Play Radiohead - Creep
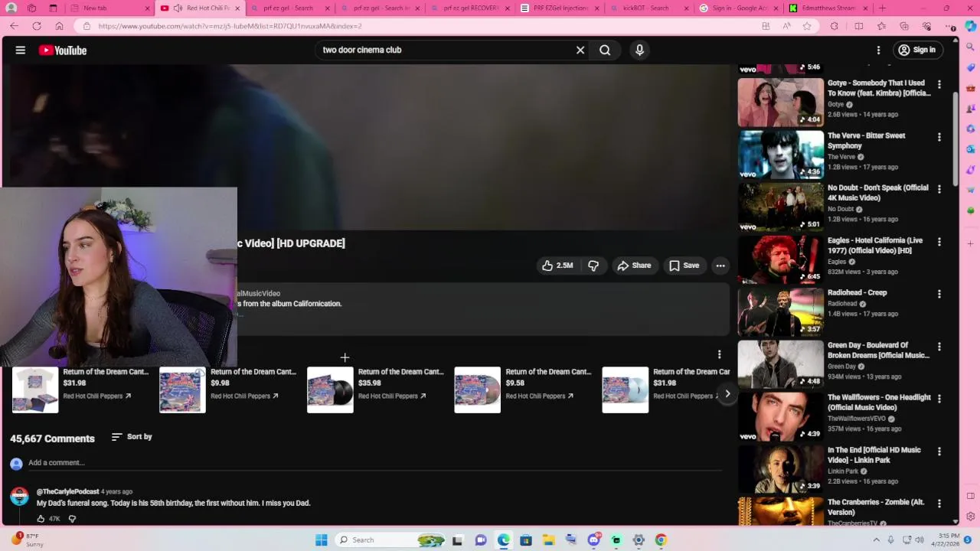980x551 pixels. click(x=781, y=311)
